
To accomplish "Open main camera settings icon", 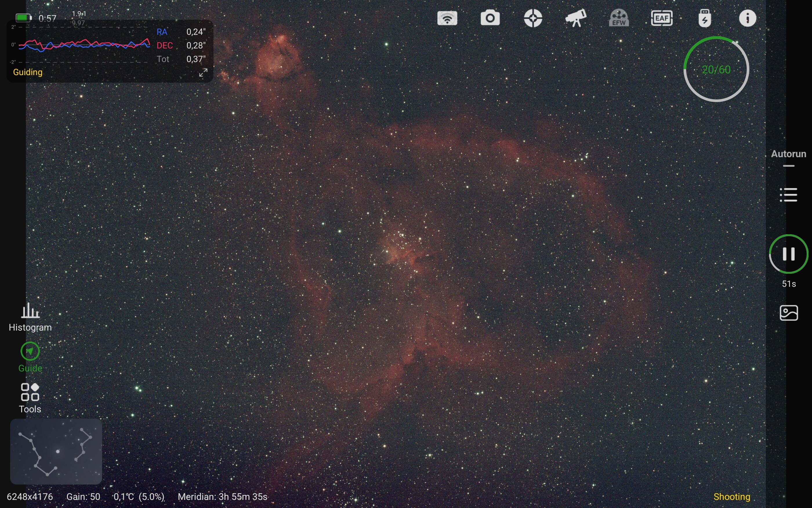I will coord(490,18).
